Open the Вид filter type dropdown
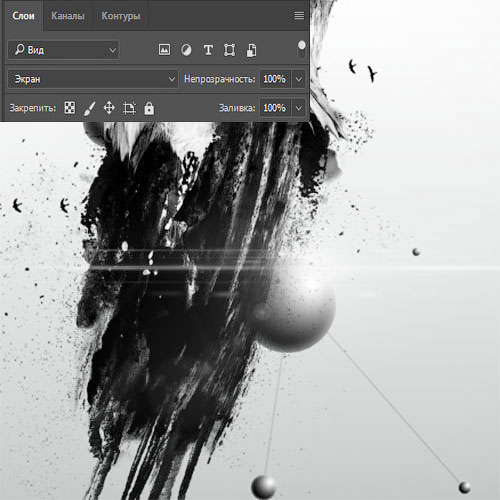 (63, 50)
